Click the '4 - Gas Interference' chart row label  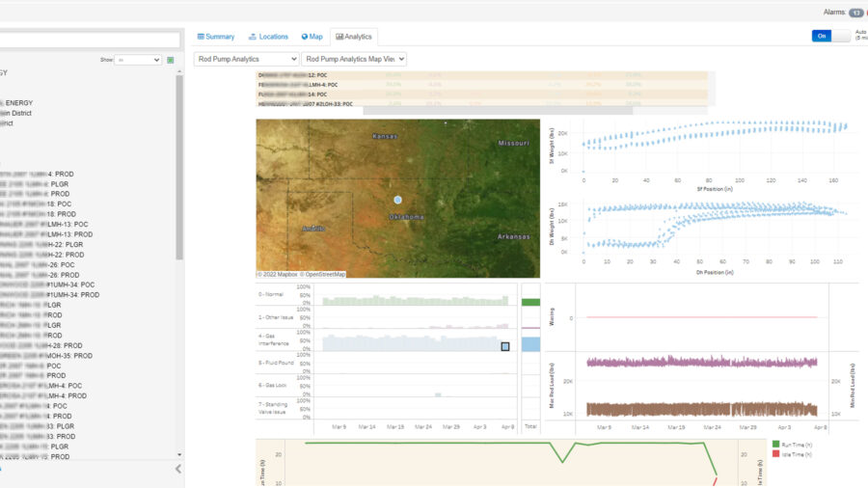[274, 339]
